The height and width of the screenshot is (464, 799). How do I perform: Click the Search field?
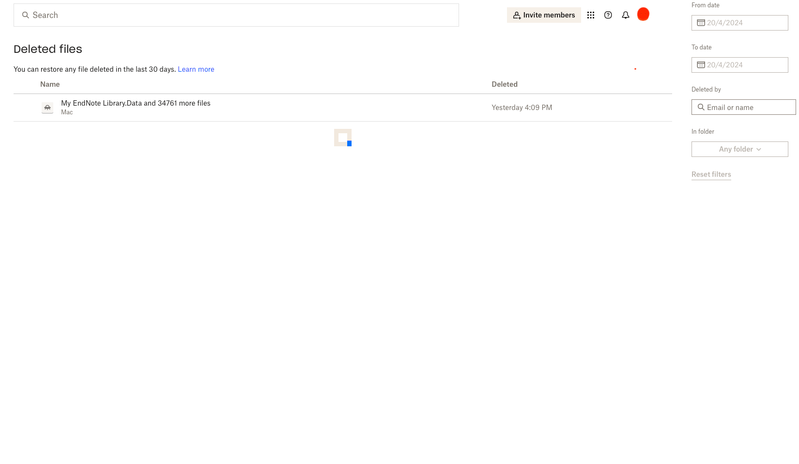click(236, 15)
